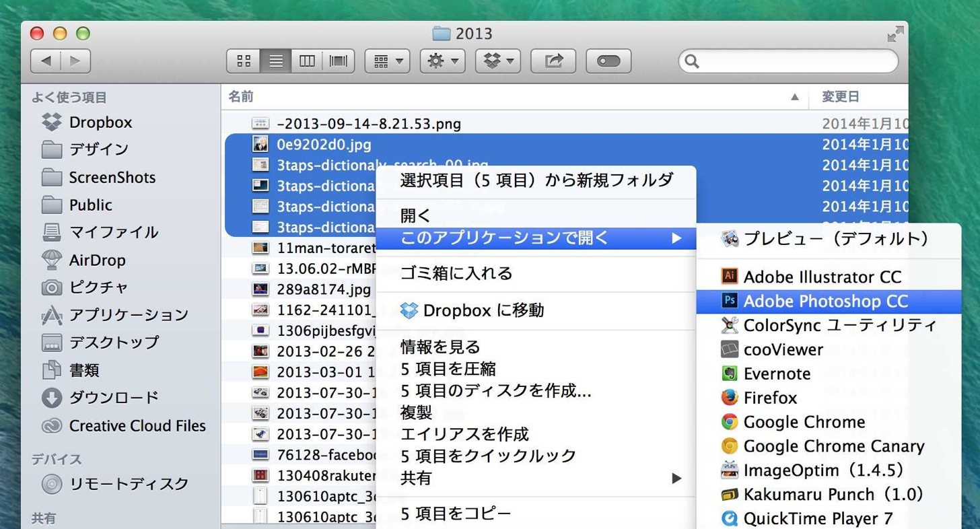Toggle the edit tags button

click(x=608, y=61)
